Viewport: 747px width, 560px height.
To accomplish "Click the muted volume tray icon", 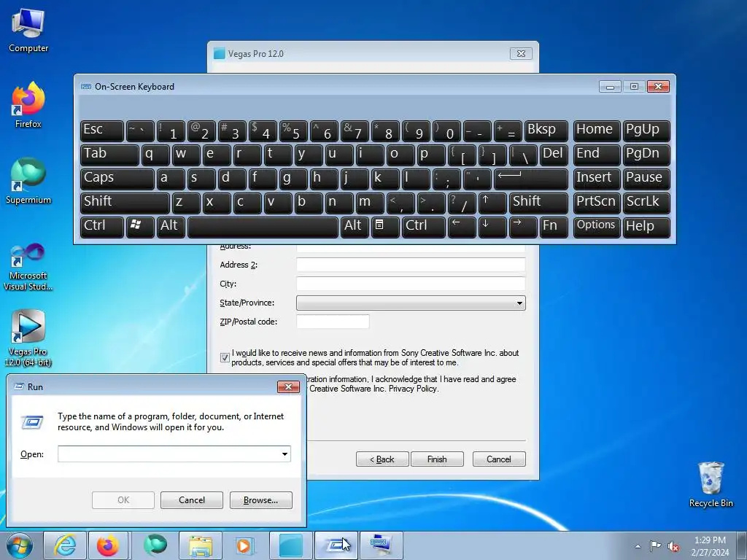I will point(673,546).
